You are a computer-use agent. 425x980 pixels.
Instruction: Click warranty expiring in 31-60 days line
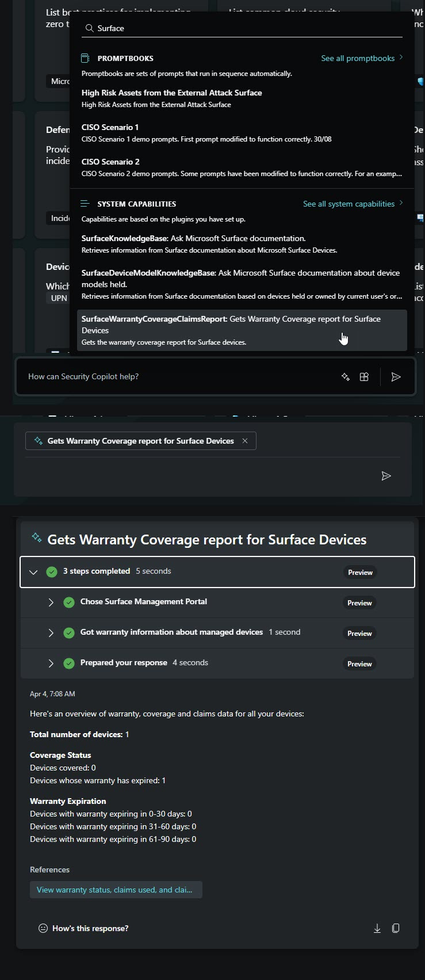pyautogui.click(x=113, y=826)
